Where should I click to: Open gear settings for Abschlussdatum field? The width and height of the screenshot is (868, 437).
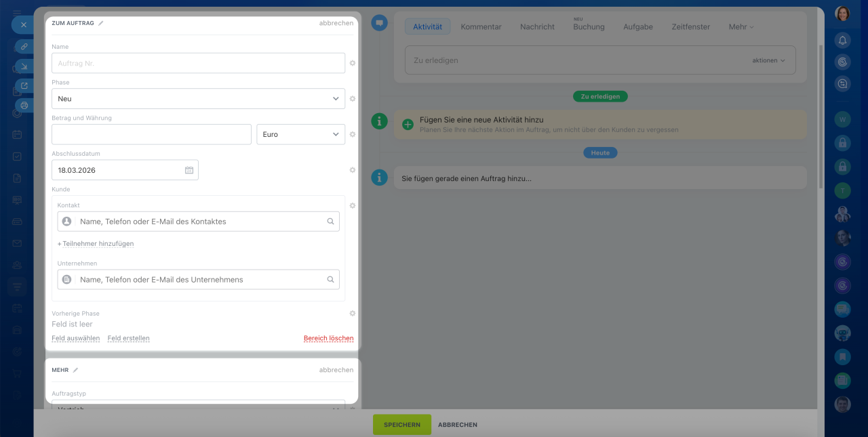click(x=353, y=170)
